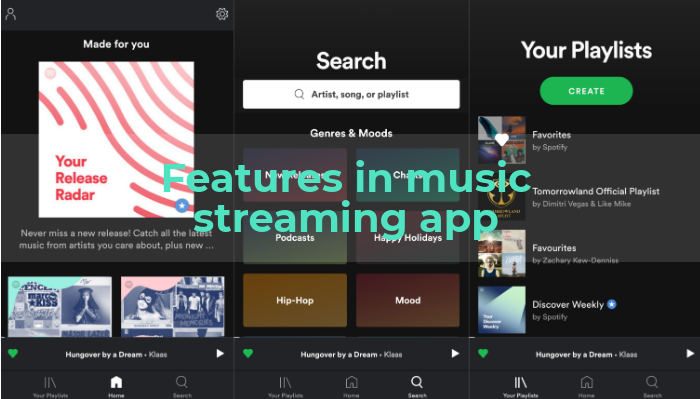Click the green CREATE playlist button
Viewport: 700px width, 399px height.
586,91
